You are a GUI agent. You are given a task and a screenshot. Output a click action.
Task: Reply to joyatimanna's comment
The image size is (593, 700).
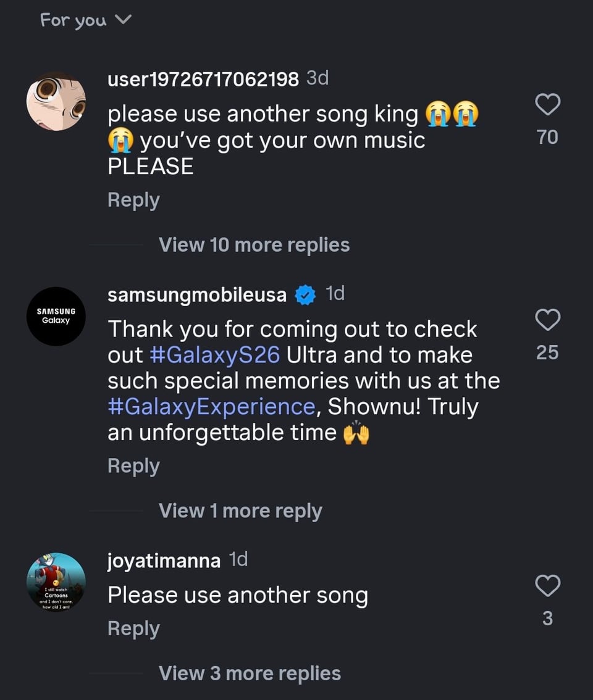133,628
